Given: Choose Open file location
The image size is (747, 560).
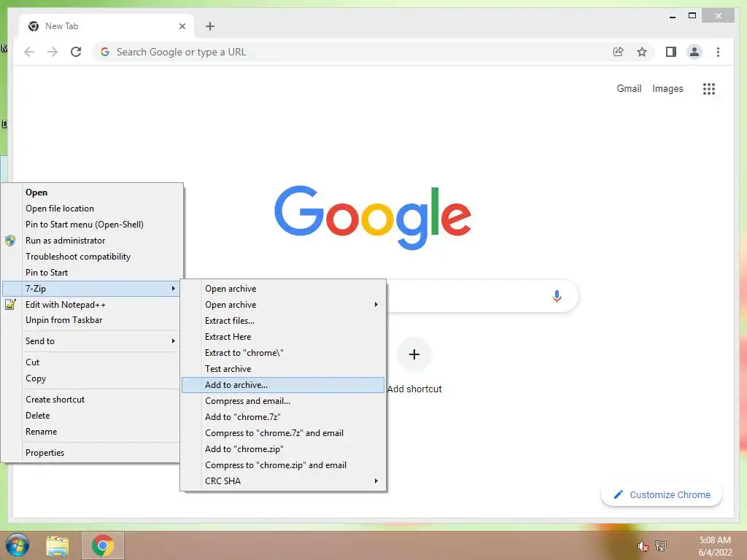Looking at the screenshot, I should tap(91, 209).
